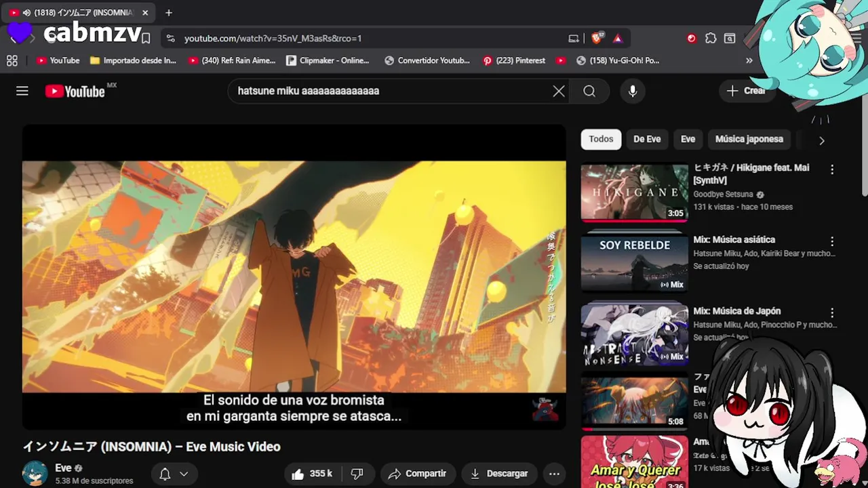
Task: Open the browser sidebar panel icon
Action: click(x=730, y=39)
